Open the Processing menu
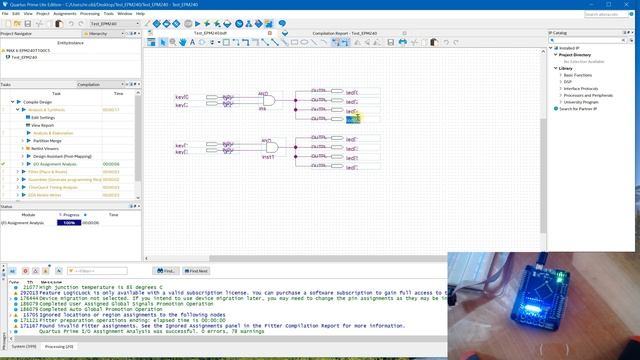Viewport: 640px width, 360px height. tap(90, 13)
